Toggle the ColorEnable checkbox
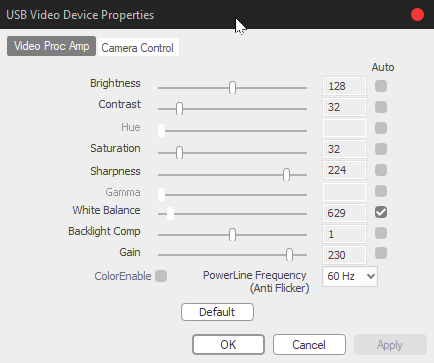Screen dimensions: 434x363 pos(161,276)
